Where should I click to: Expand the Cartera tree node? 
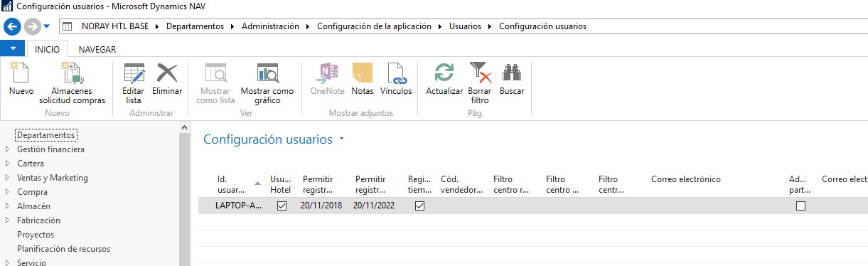[x=7, y=164]
